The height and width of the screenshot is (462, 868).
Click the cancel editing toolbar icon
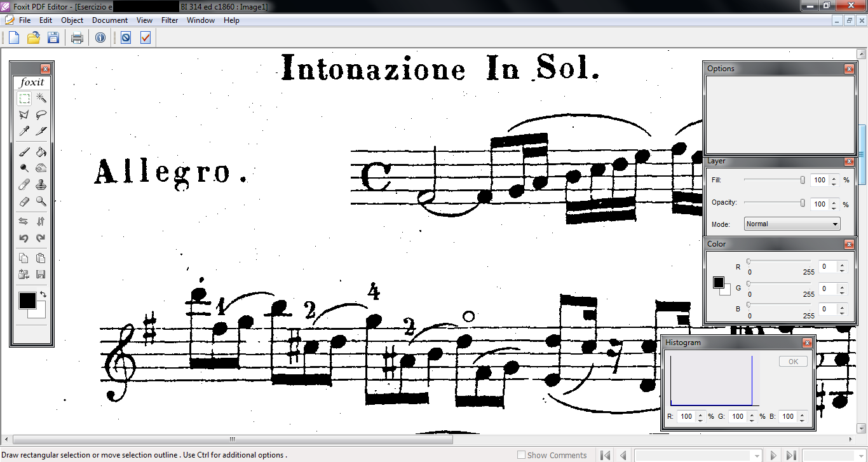(126, 38)
